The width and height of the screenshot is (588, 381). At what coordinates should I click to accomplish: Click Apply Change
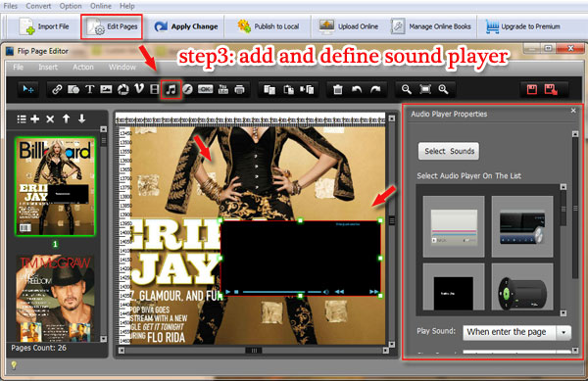(186, 26)
